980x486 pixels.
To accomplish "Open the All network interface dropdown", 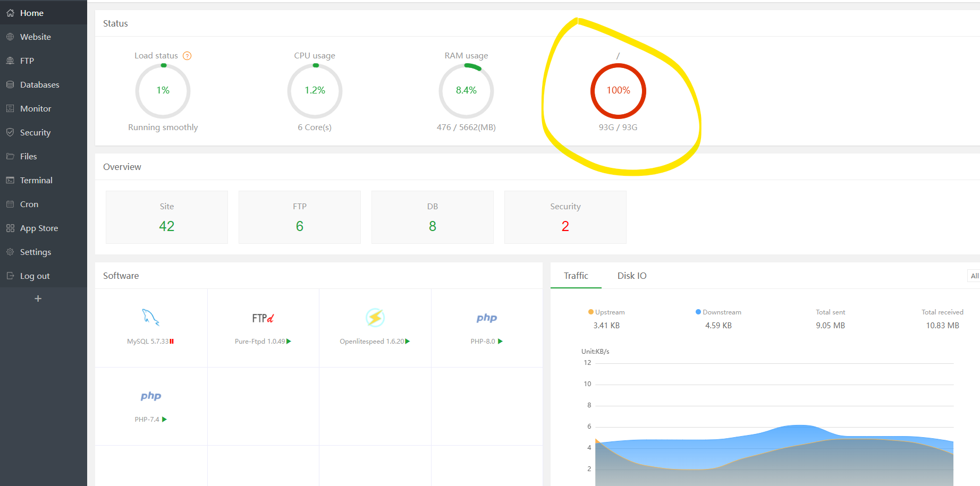I will point(974,276).
